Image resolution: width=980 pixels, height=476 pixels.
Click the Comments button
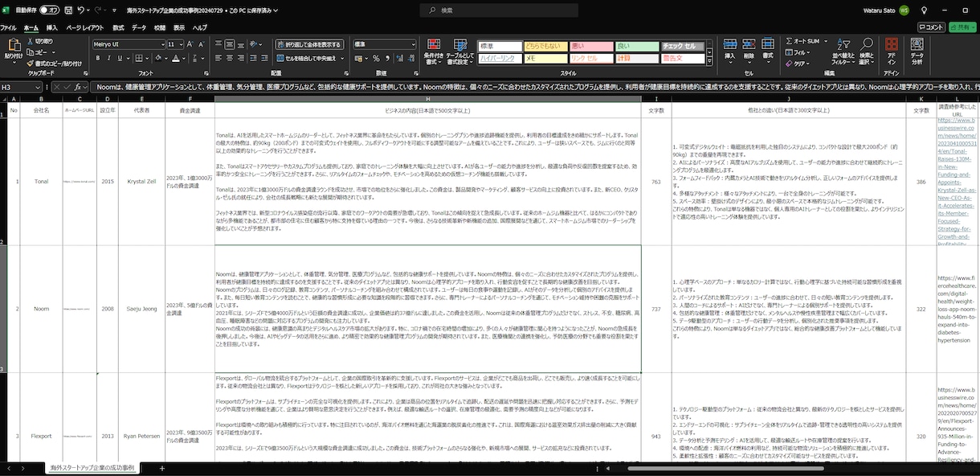[x=932, y=27]
